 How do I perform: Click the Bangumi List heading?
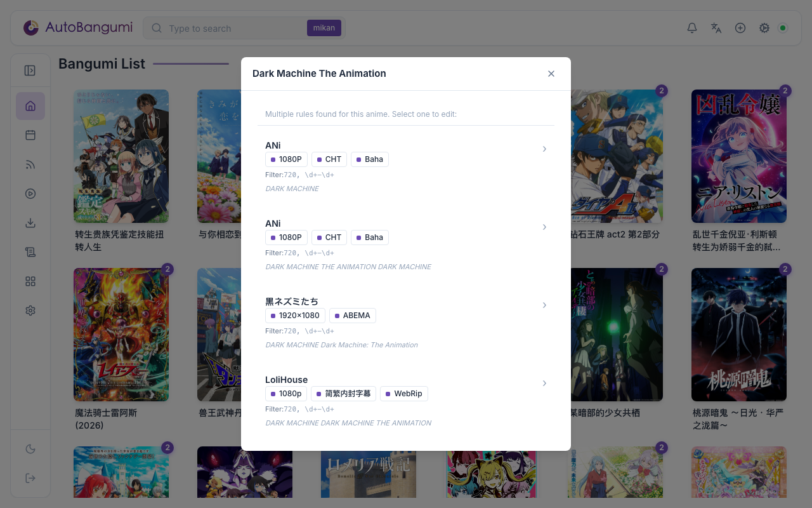coord(101,63)
